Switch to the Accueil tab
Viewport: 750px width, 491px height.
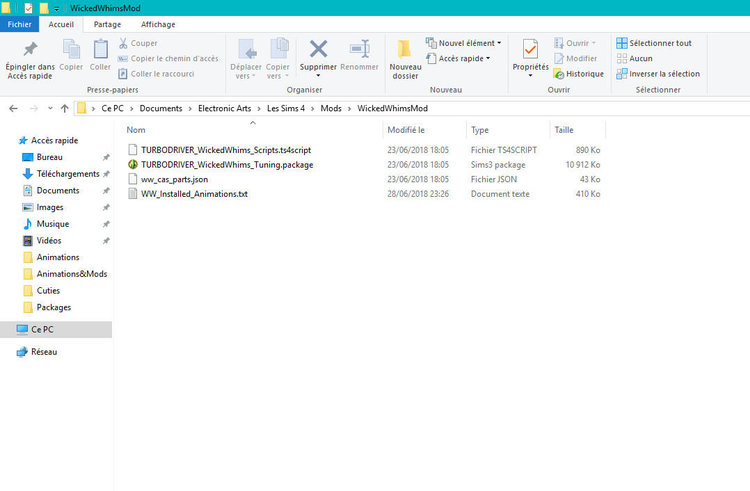[61, 24]
